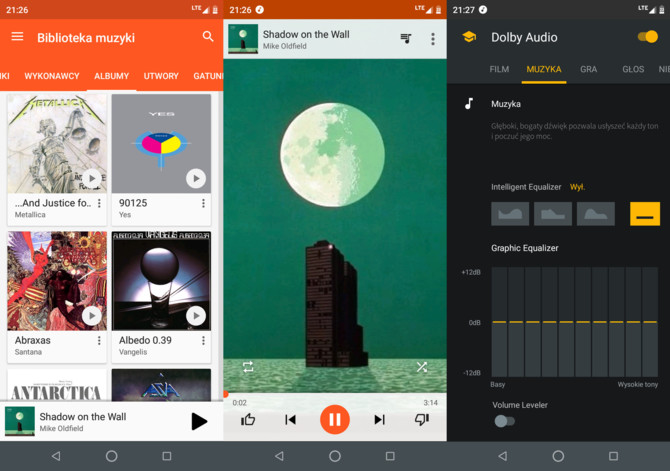Viewport: 670px width, 471px height.
Task: Tap Home button in Dolby Audio screen
Action: (x=558, y=456)
